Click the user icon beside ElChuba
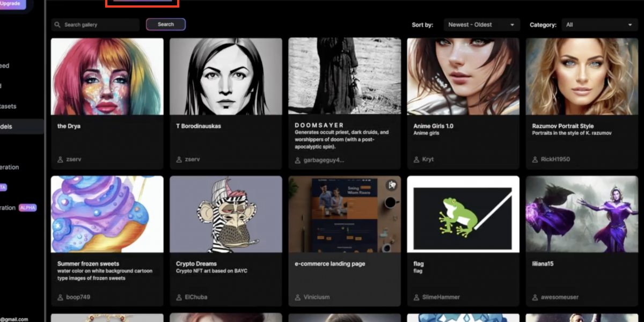The width and height of the screenshot is (644, 322). pyautogui.click(x=179, y=297)
